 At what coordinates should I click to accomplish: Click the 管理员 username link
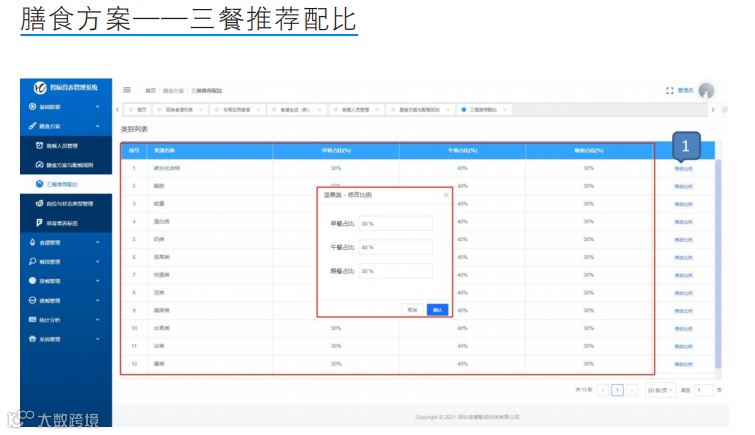(x=685, y=91)
